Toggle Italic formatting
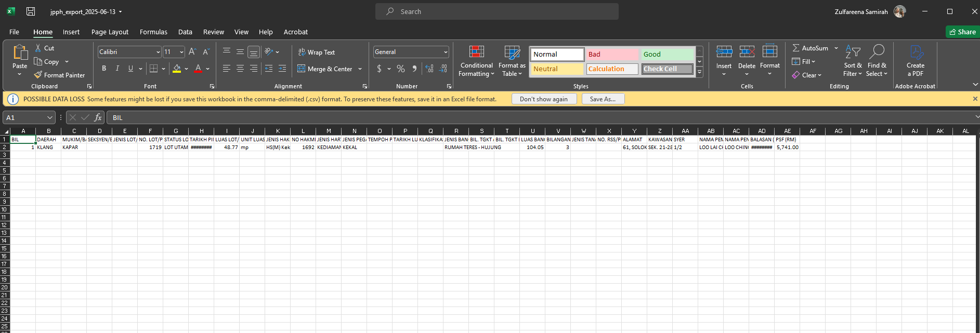Viewport: 980px width, 333px height. click(x=117, y=69)
